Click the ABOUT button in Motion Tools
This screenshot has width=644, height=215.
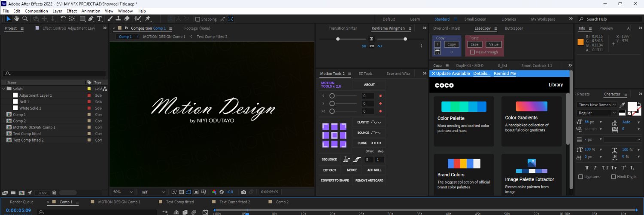coord(369,85)
